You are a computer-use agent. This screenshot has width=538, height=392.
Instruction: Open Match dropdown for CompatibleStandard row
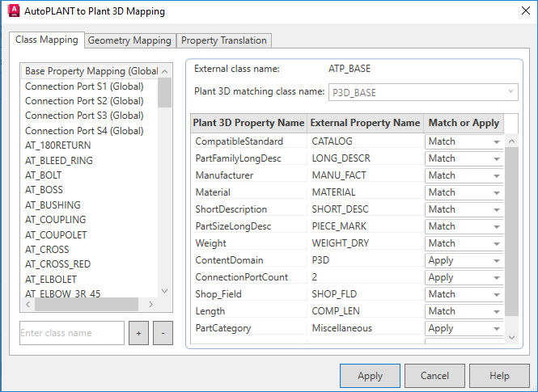[x=464, y=141]
